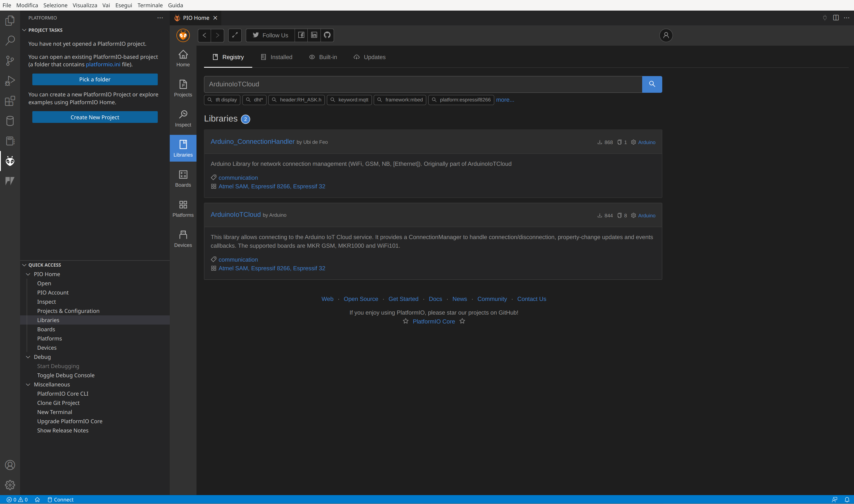Click the GitHub icon in the toolbar

327,35
